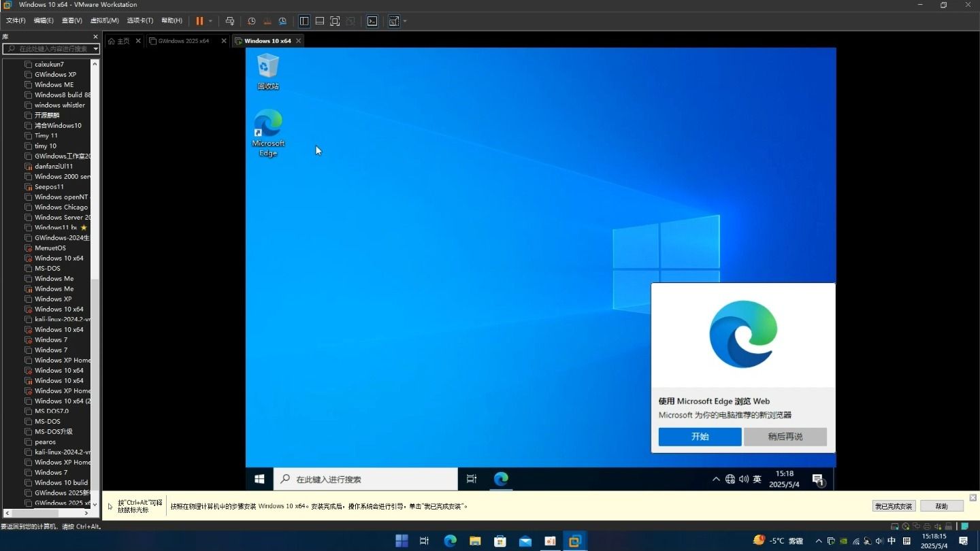Open the snapshot manager
Image resolution: width=980 pixels, height=551 pixels.
(283, 21)
